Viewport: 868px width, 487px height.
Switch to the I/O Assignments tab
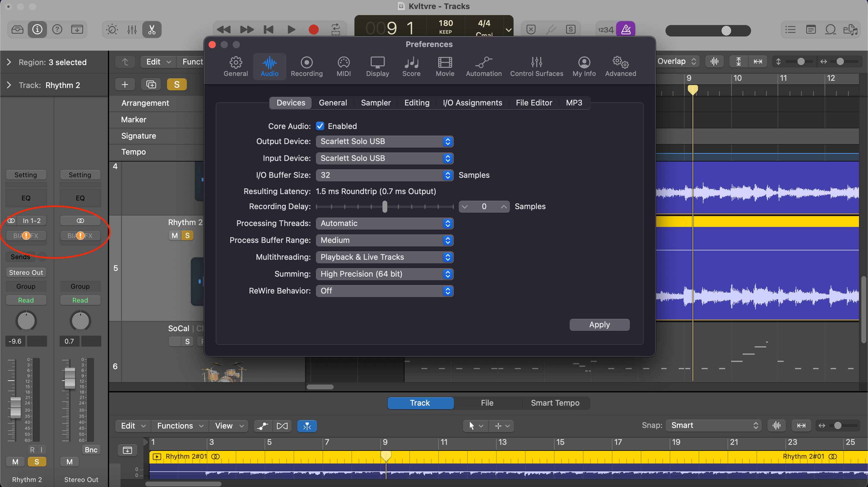click(x=472, y=102)
